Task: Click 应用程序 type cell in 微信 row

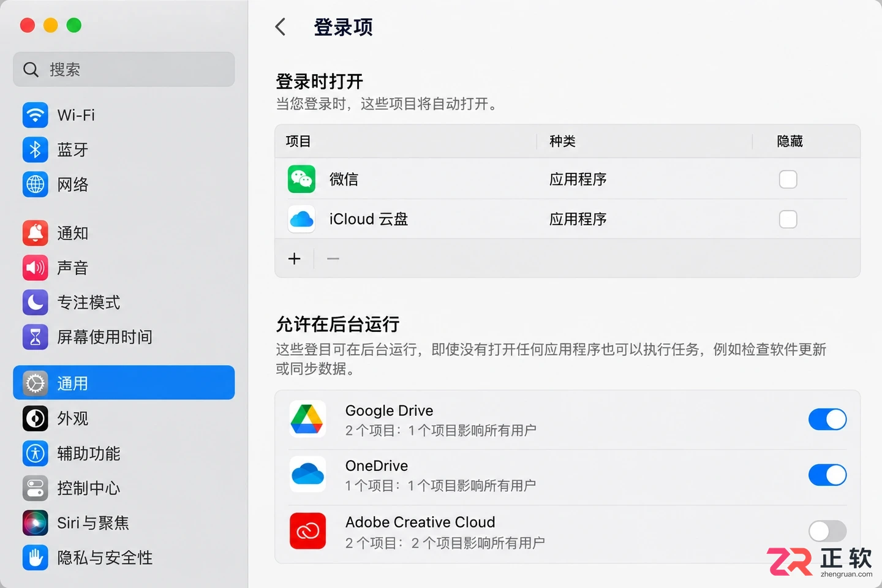Action: click(x=578, y=179)
